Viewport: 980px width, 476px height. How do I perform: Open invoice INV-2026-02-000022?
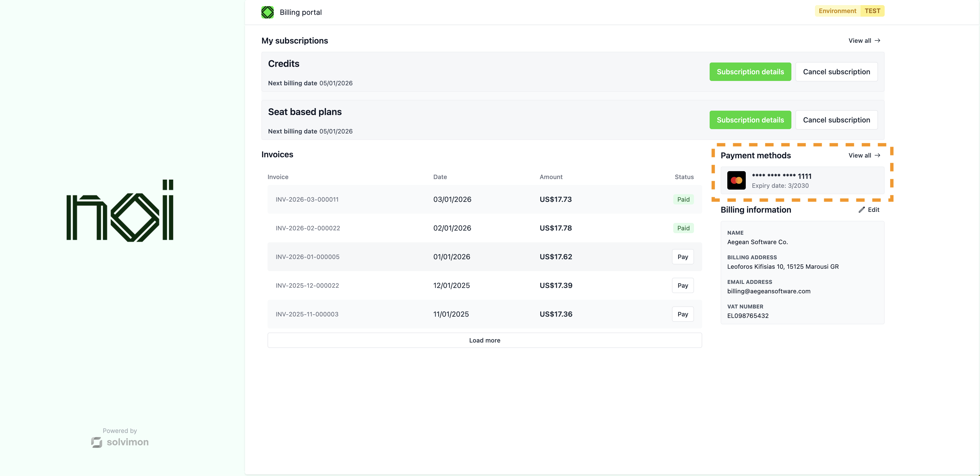308,228
